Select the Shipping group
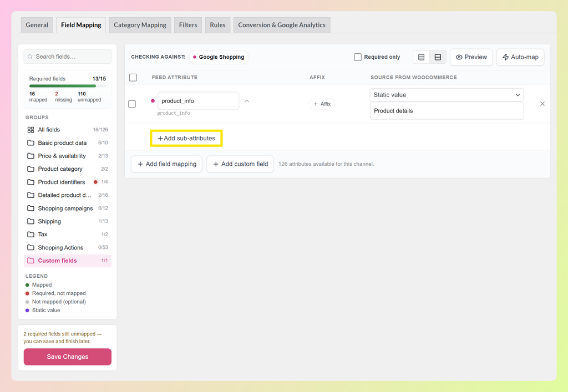 (67, 221)
